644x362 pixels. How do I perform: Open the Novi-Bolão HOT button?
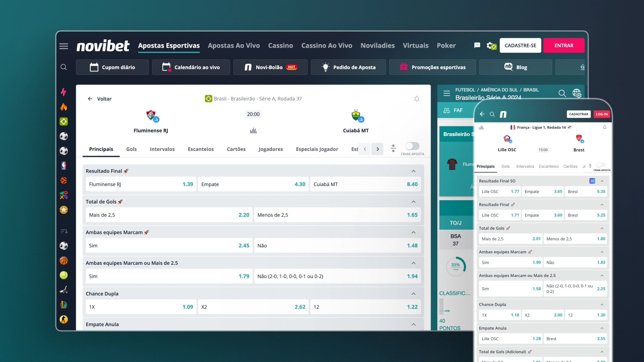[x=270, y=67]
